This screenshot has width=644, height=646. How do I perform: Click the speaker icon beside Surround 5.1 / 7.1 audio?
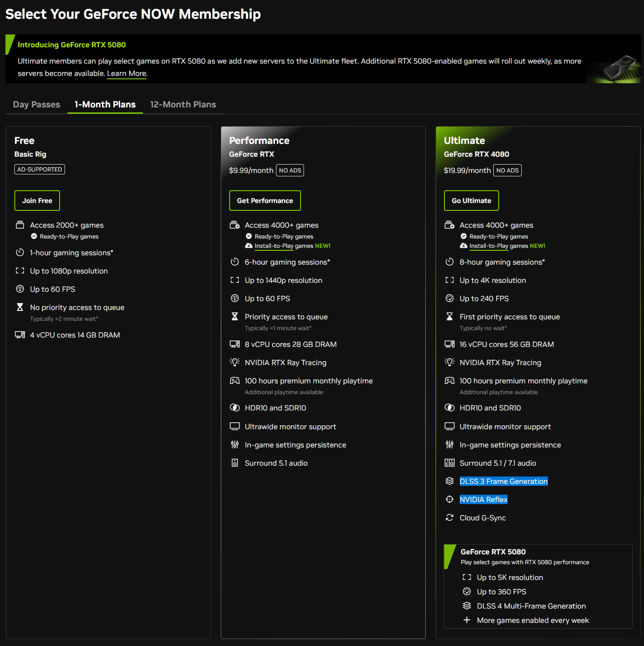pyautogui.click(x=449, y=463)
